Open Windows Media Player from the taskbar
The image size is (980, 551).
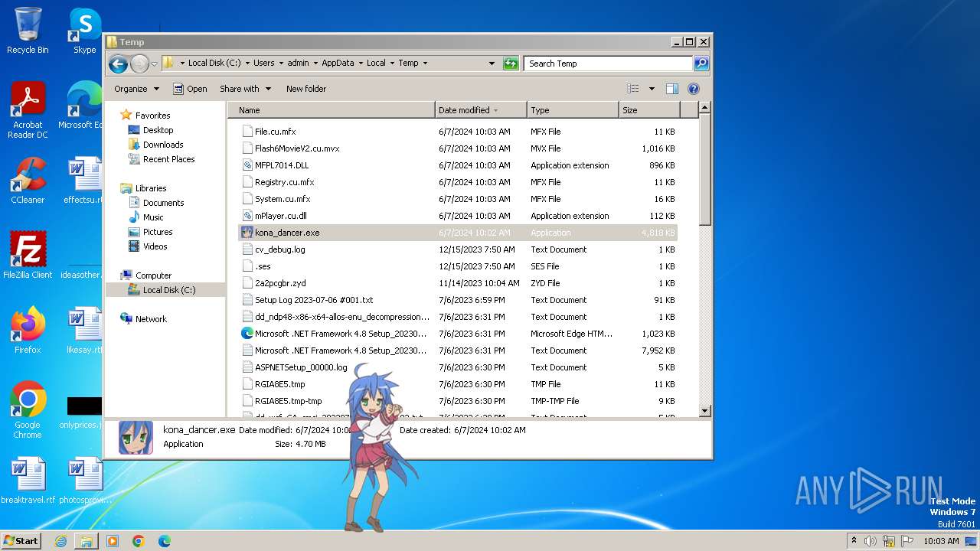click(113, 541)
